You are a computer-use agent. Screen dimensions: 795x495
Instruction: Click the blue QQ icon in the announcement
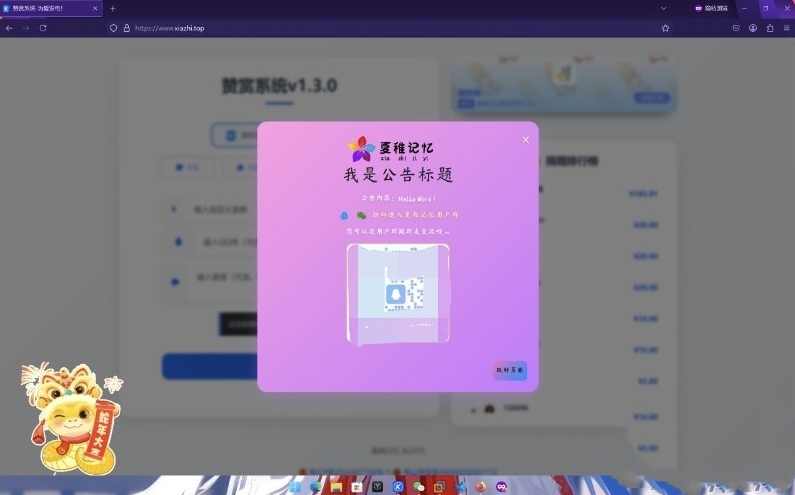point(344,215)
